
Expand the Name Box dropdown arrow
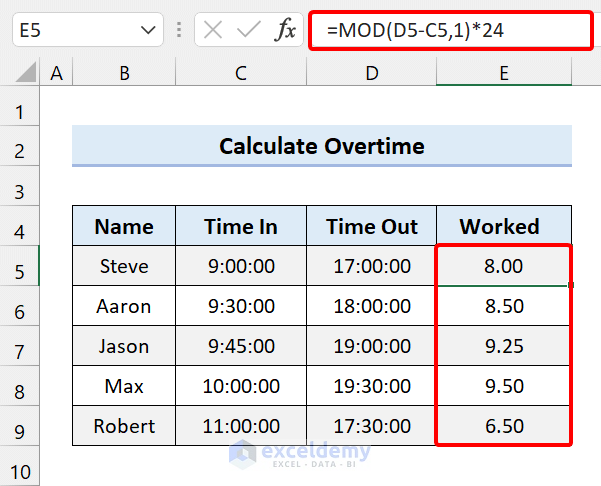148,30
